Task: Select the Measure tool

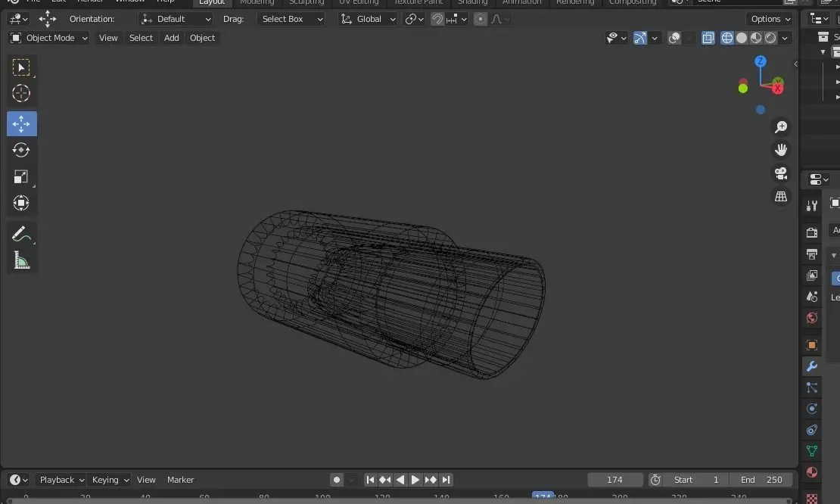Action: tap(21, 261)
